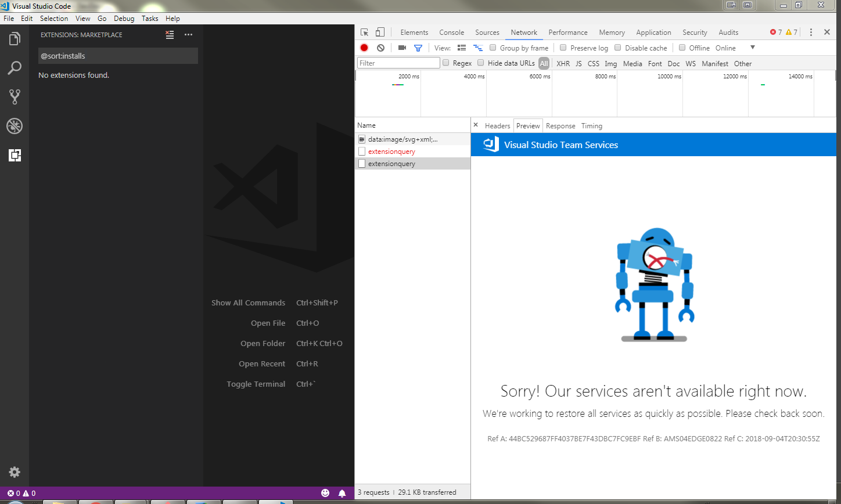
Task: Open the Explorer view in VS Code
Action: [15, 39]
